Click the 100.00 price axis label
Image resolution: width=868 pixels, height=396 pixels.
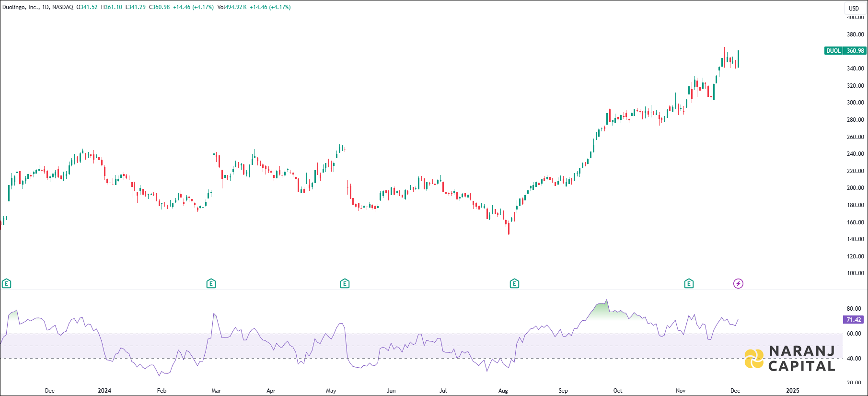pos(856,273)
